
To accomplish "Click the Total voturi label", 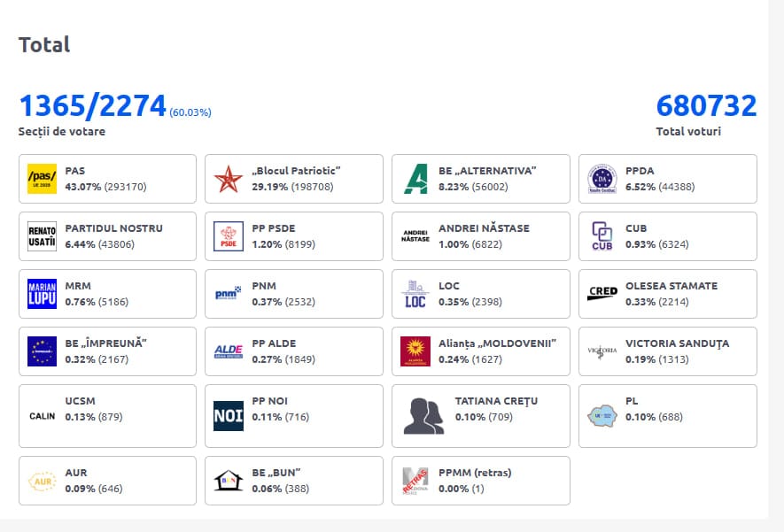I will point(688,131).
